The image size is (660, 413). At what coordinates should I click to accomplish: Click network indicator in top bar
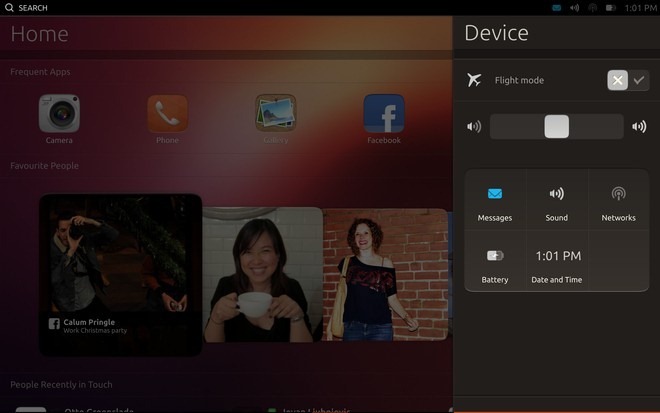tap(593, 8)
